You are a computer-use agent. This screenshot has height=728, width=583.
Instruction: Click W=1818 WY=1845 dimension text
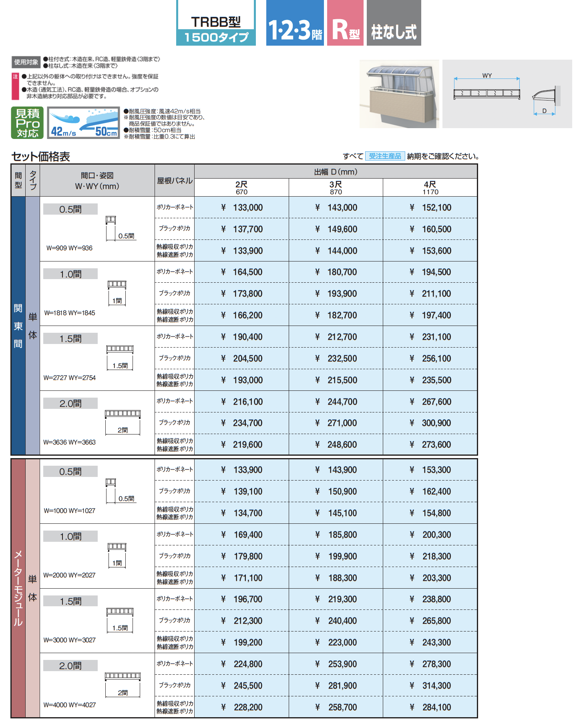click(x=70, y=313)
